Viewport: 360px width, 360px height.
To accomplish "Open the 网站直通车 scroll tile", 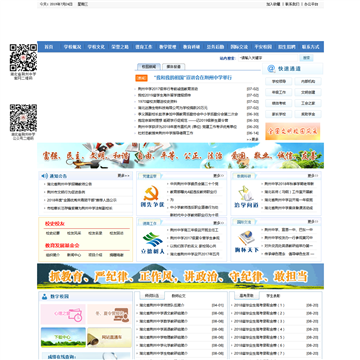I will [x=109, y=337].
